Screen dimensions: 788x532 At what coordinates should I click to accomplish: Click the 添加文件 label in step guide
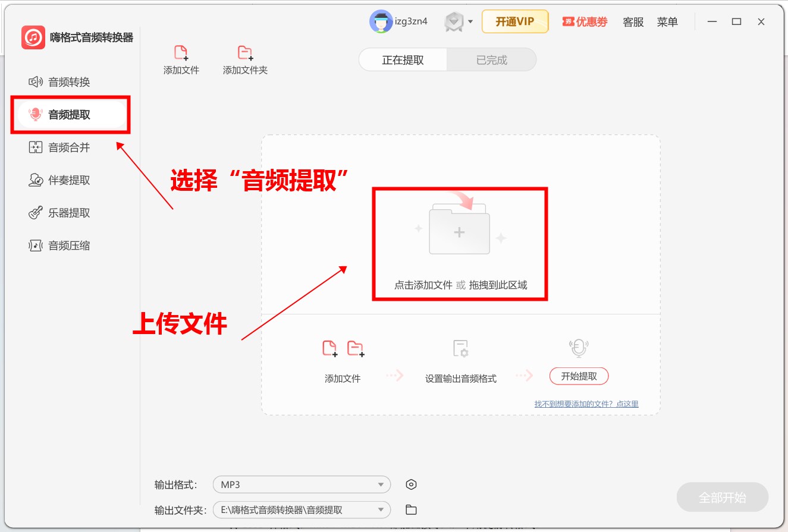[343, 379]
